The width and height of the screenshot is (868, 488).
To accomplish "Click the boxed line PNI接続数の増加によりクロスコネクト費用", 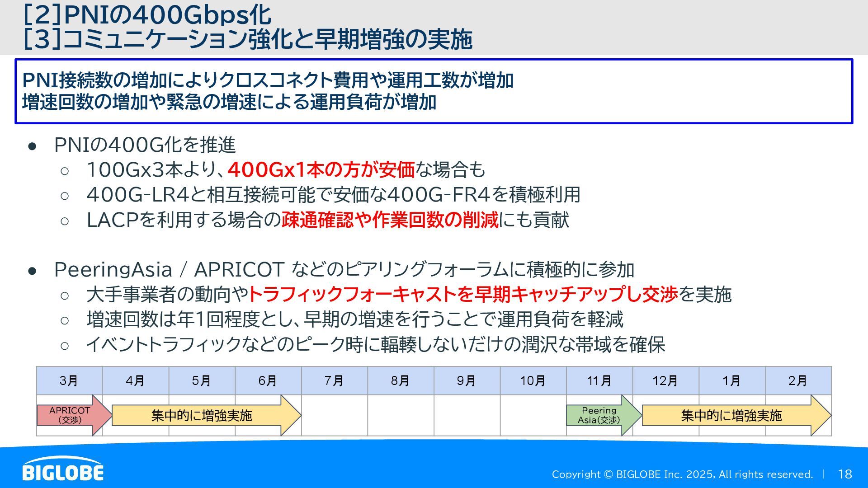I will (x=268, y=80).
